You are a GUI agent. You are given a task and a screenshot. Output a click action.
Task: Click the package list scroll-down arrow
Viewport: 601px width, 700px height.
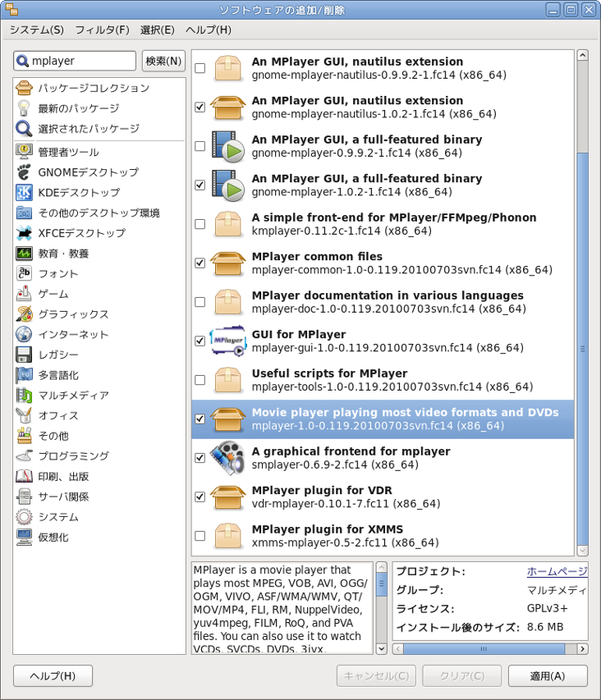(583, 551)
